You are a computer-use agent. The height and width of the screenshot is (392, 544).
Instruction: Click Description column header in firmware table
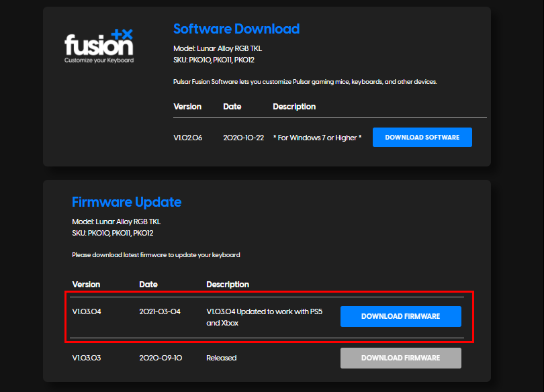(x=228, y=285)
